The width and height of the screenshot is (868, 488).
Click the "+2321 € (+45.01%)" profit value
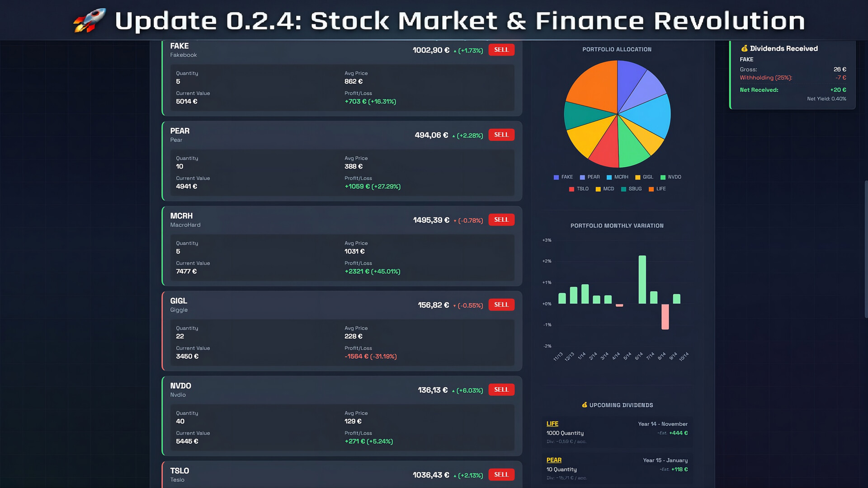(x=373, y=272)
